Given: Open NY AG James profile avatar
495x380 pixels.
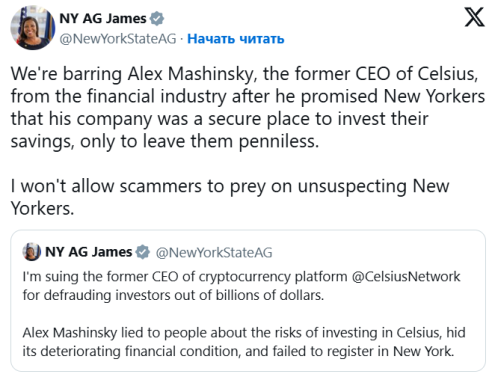Looking at the screenshot, I should [x=33, y=28].
